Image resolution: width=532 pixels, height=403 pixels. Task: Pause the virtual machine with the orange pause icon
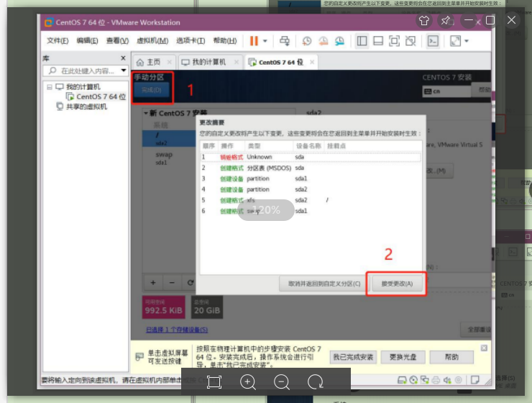click(254, 41)
